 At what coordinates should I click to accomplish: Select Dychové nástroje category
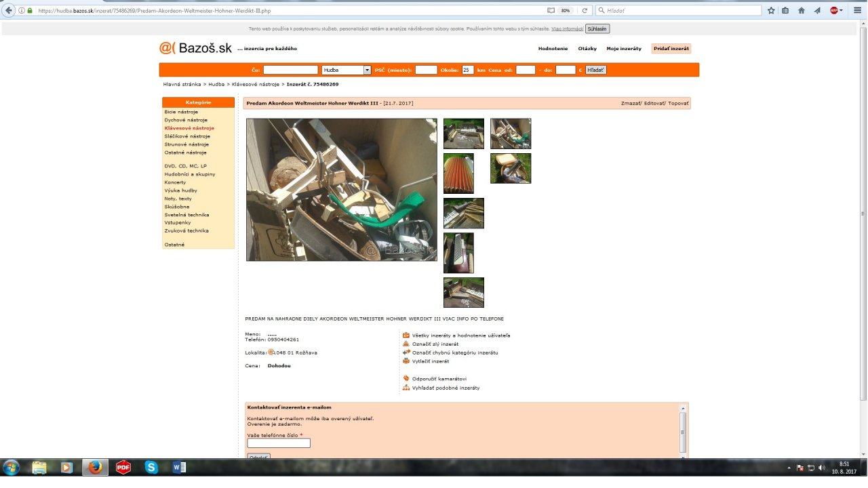[x=186, y=120]
